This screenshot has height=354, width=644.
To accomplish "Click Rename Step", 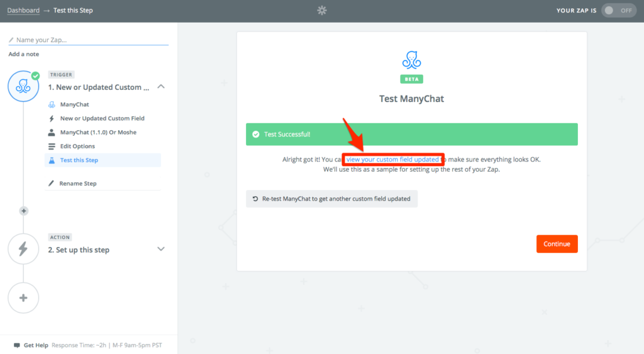I will (x=77, y=183).
